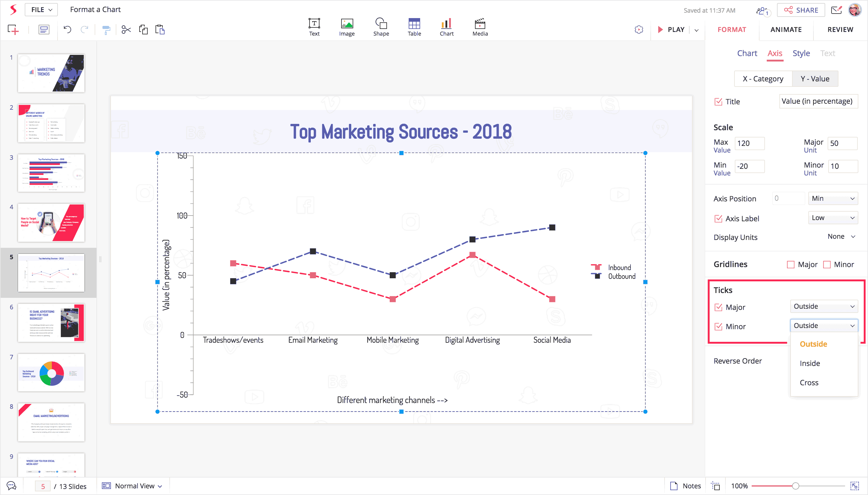Open the Axis Label position dropdown
This screenshot has width=868, height=495.
[832, 218]
